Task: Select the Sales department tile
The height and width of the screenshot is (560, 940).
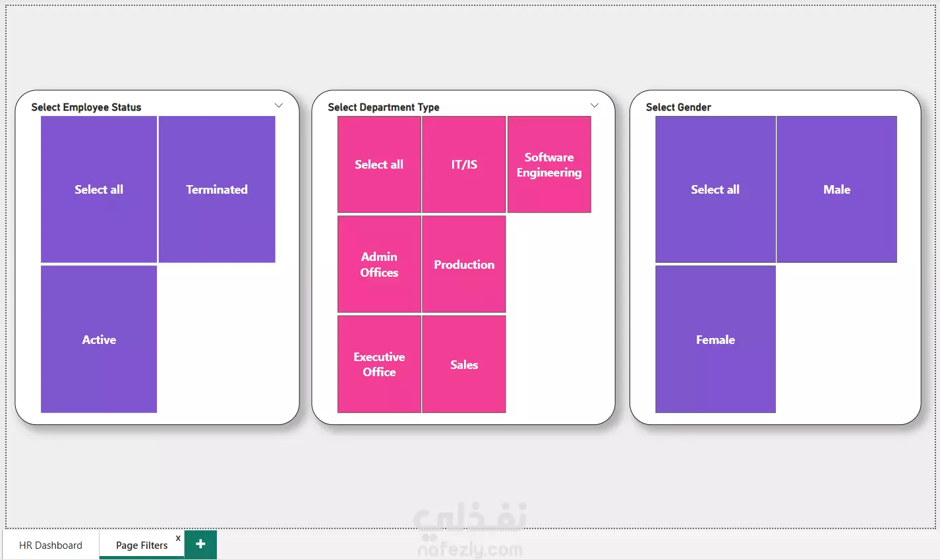Action: 464,364
